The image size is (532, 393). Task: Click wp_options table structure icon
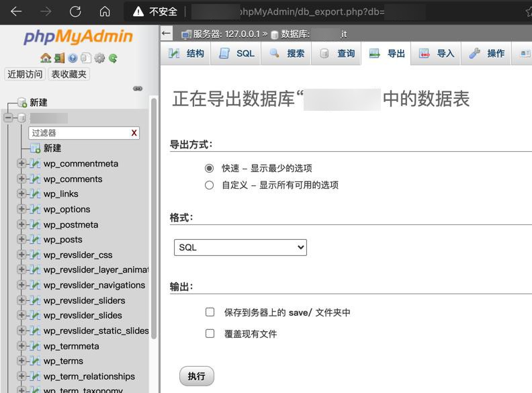[35, 209]
